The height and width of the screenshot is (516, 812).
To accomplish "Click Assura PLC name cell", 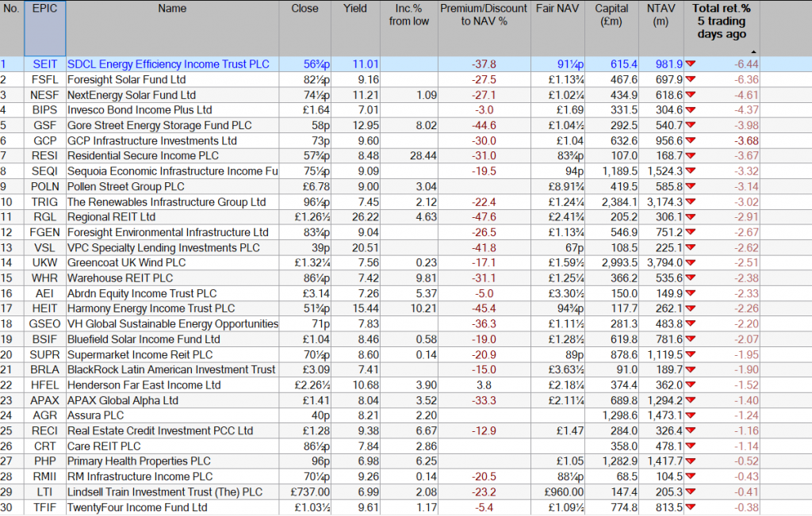I will 172,415.
